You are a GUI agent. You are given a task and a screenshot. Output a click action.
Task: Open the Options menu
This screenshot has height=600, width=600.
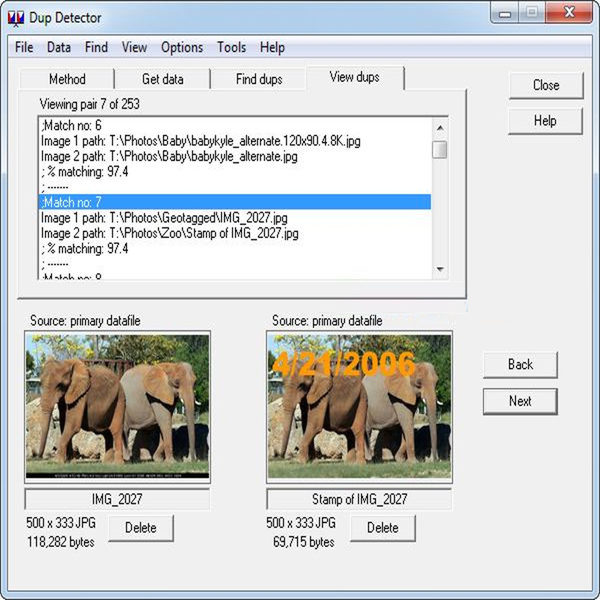click(x=182, y=47)
